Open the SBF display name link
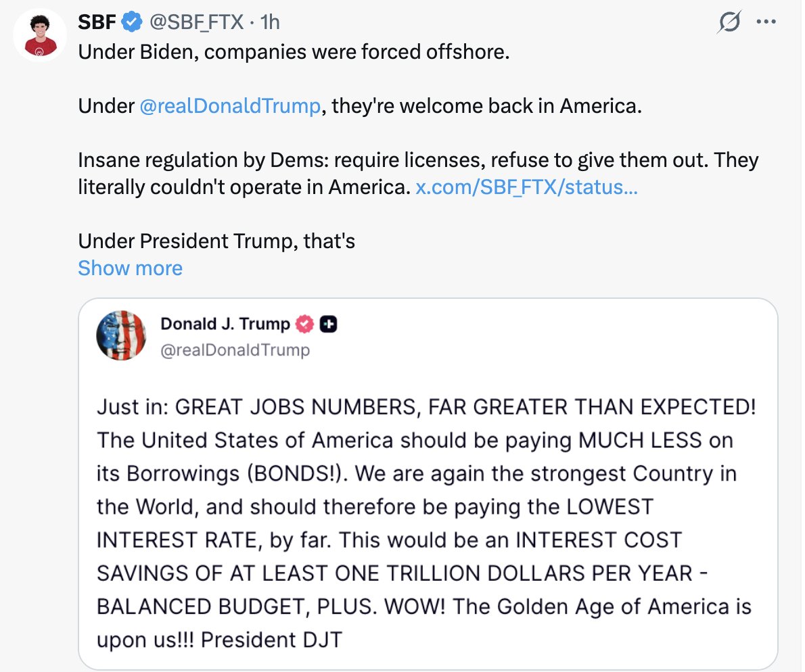This screenshot has width=805, height=672. [97, 23]
